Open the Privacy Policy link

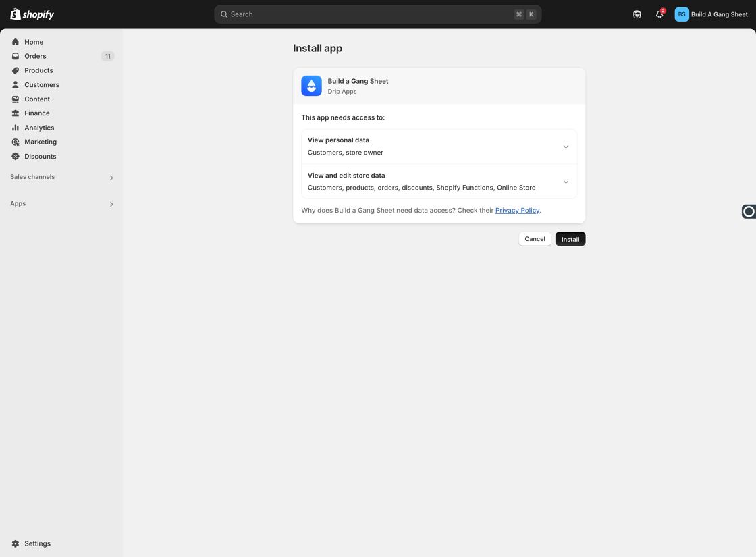pos(517,210)
